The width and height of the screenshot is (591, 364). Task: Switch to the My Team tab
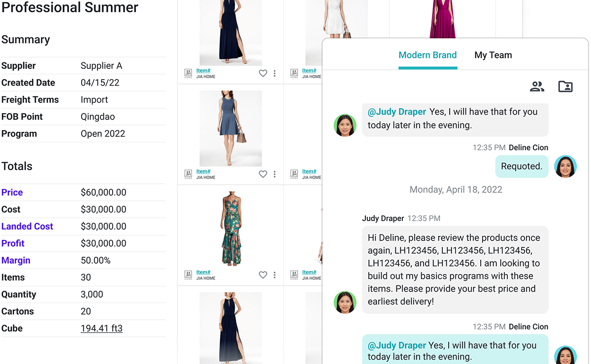tap(493, 55)
